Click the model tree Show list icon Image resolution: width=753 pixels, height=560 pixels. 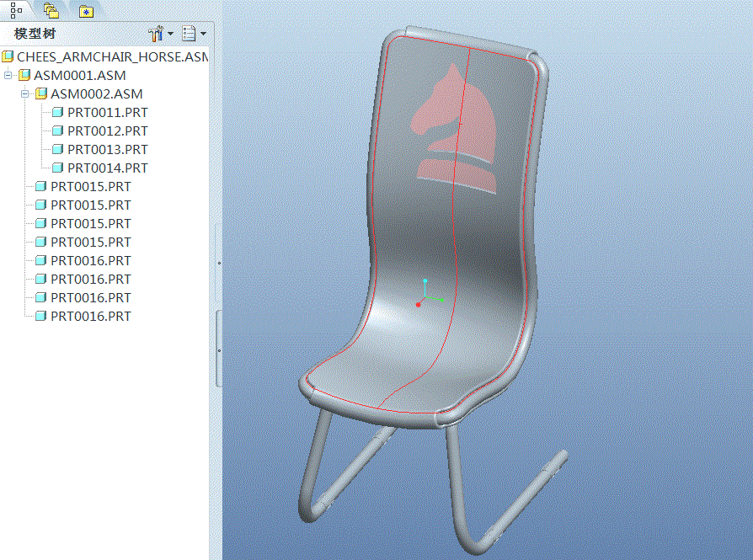click(x=189, y=34)
